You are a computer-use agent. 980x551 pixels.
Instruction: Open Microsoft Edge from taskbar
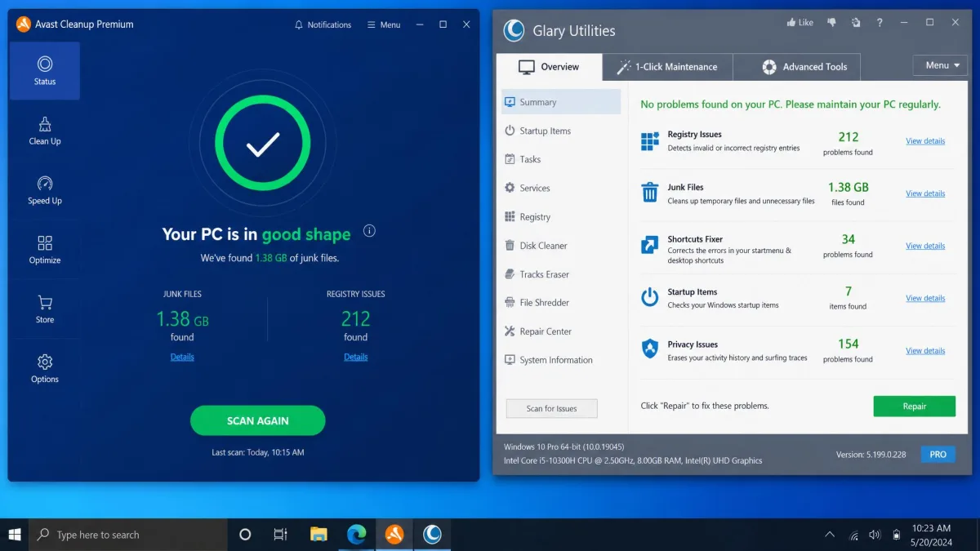pos(356,535)
